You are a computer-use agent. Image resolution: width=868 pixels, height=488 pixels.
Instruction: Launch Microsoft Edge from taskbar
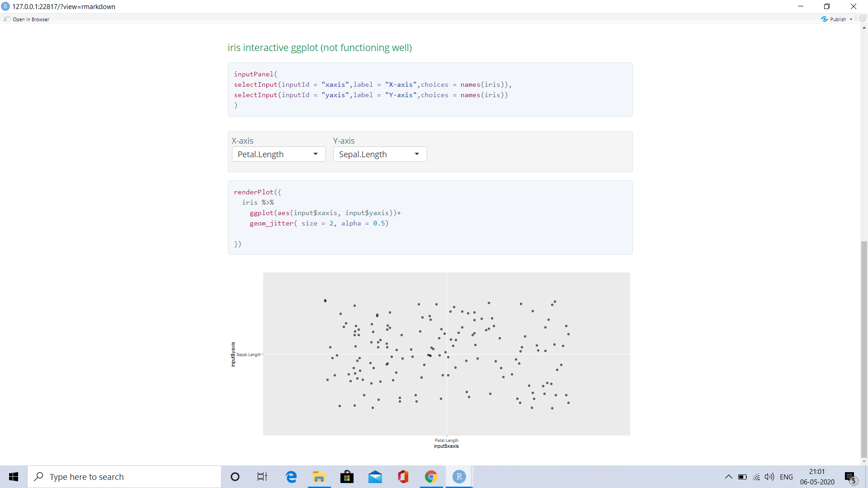coord(291,477)
